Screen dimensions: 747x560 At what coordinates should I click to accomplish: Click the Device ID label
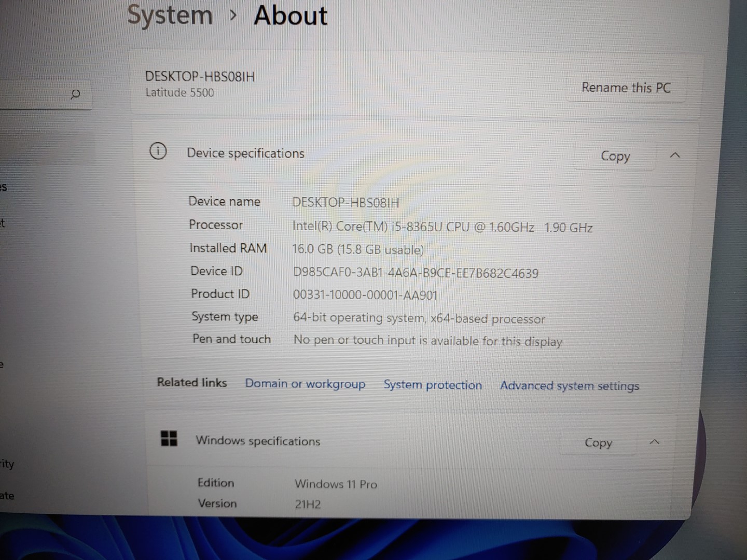coord(216,271)
